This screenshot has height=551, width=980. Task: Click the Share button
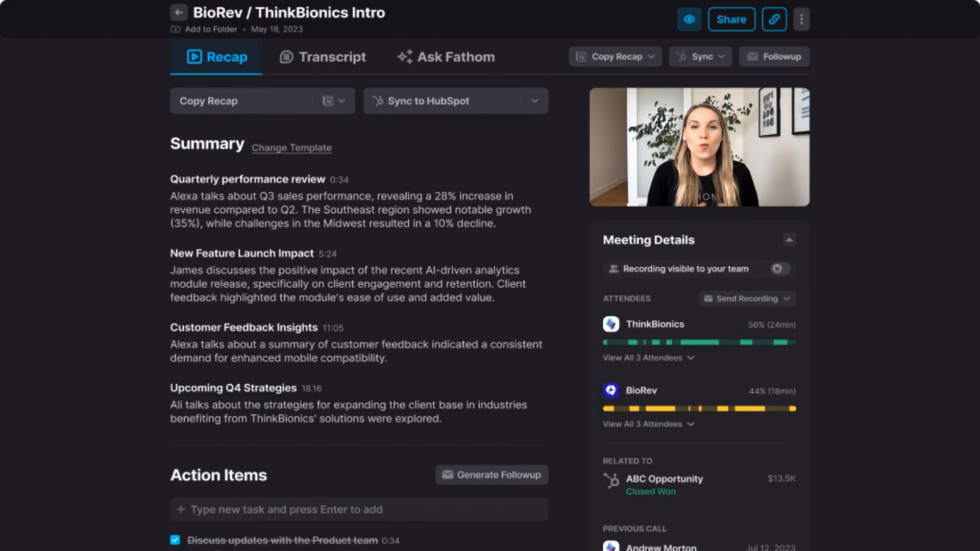pos(731,19)
